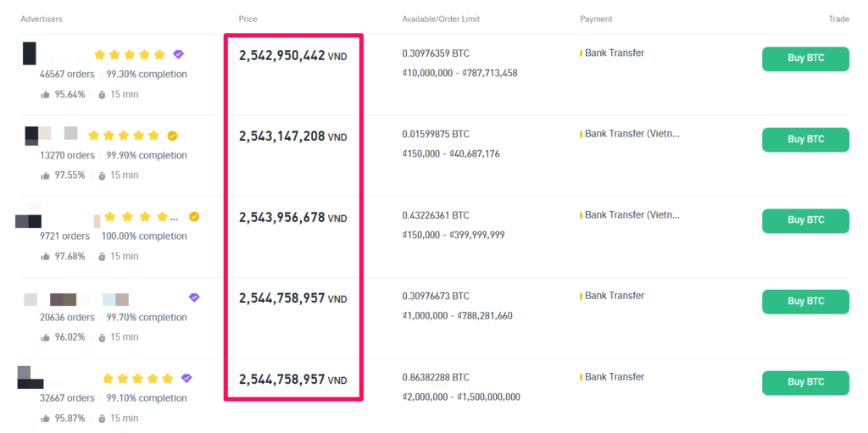
Task: Click thumbs-up icon beside 97.55% rating
Action: coord(45,175)
